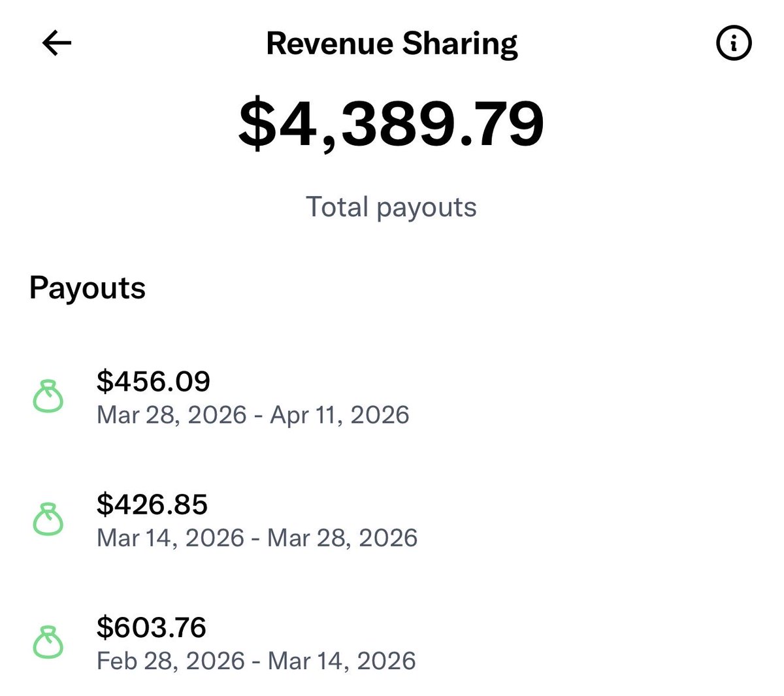Tap the money bag icon beside $426.85
784x696 pixels.
[48, 520]
